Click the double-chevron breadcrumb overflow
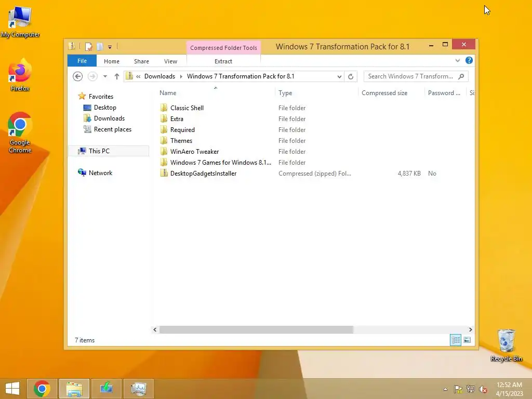 tap(138, 76)
